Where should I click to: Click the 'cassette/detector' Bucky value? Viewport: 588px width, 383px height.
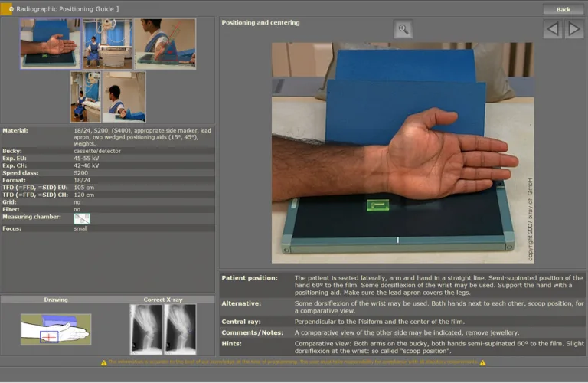point(97,151)
